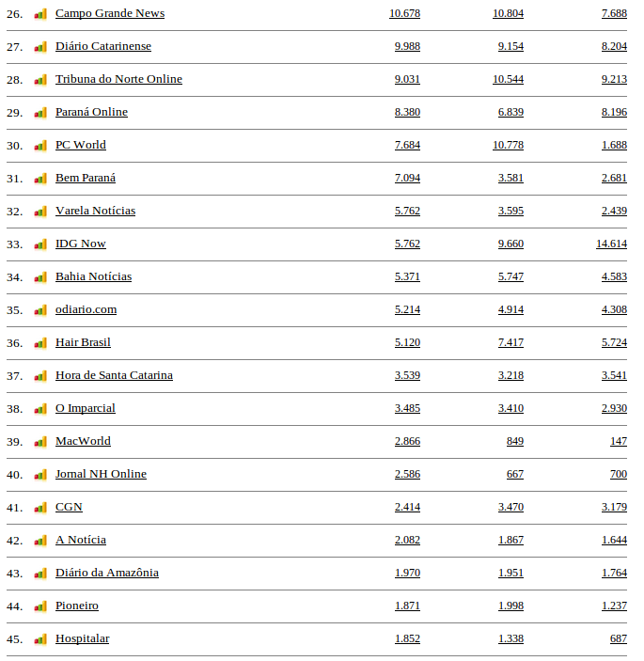Click the stats icon next to MacWorld
The height and width of the screenshot is (661, 644).
pos(40,442)
